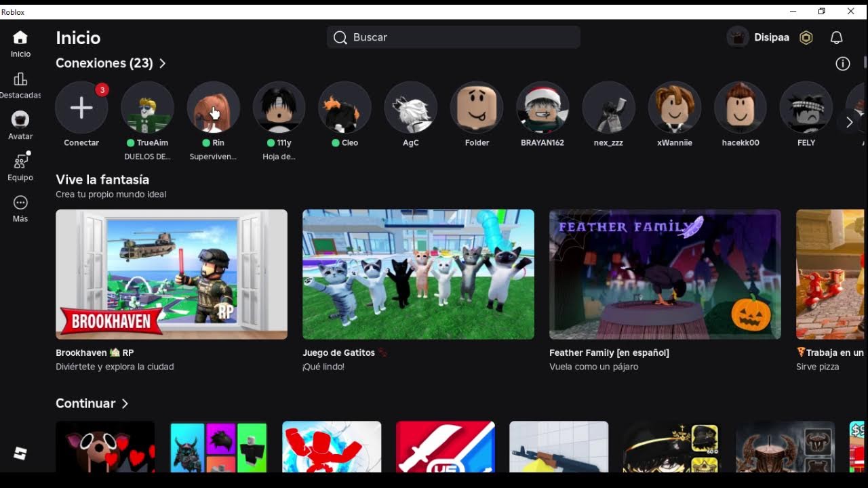Open Destacadas charts in sidebar
The image size is (868, 488).
20,79
